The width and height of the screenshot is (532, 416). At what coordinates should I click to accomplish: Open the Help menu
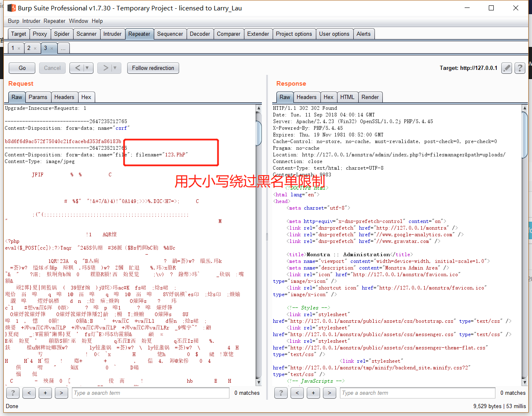(x=97, y=21)
